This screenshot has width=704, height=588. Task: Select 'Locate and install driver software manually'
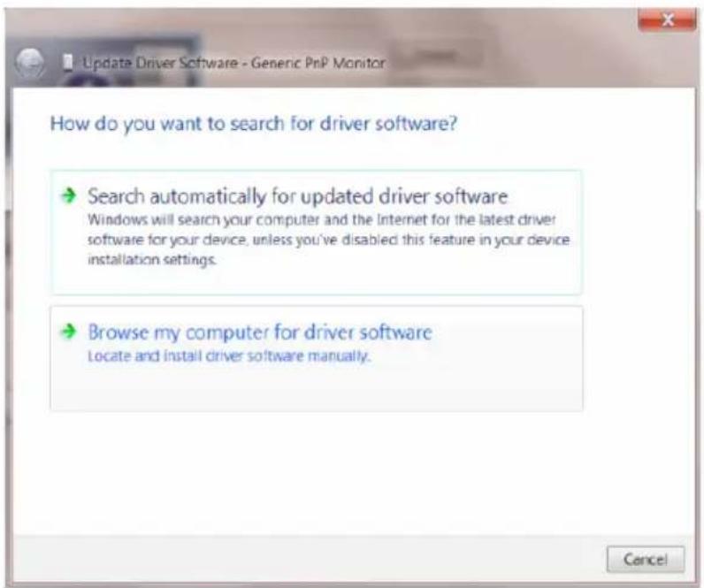(x=229, y=356)
